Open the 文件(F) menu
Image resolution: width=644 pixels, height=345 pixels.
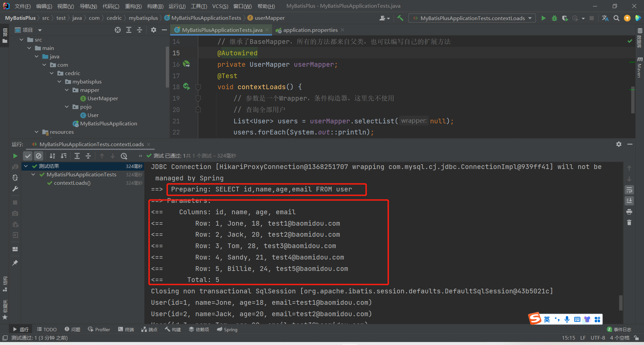tap(22, 6)
